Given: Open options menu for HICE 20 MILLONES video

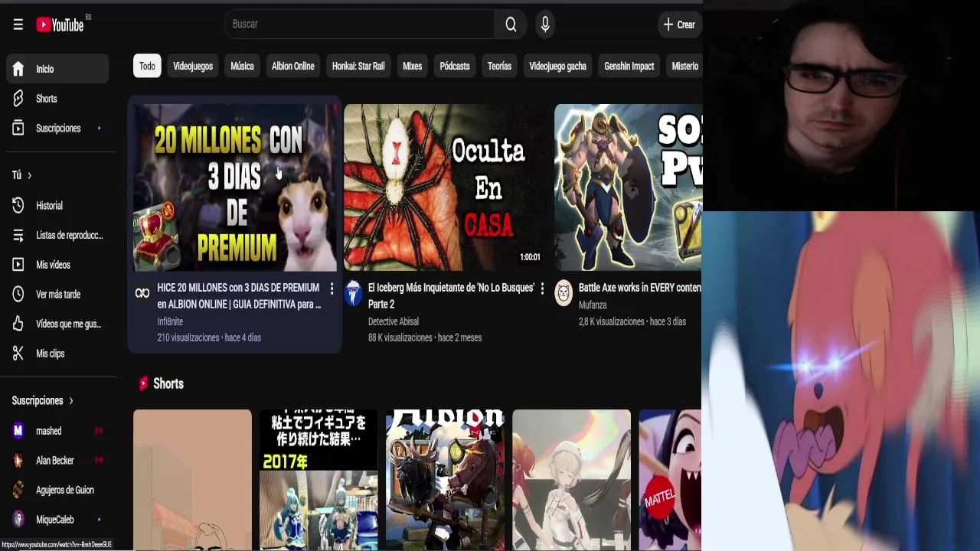Looking at the screenshot, I should [332, 289].
